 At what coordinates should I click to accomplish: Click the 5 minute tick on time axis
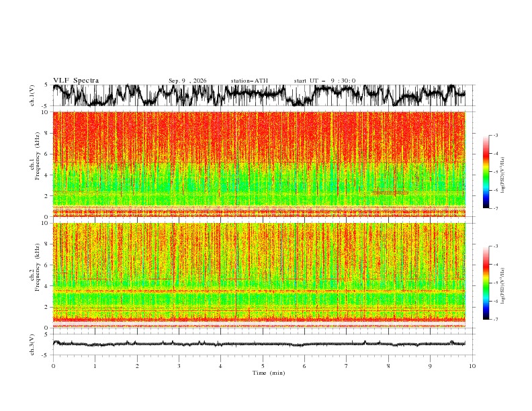point(263,366)
